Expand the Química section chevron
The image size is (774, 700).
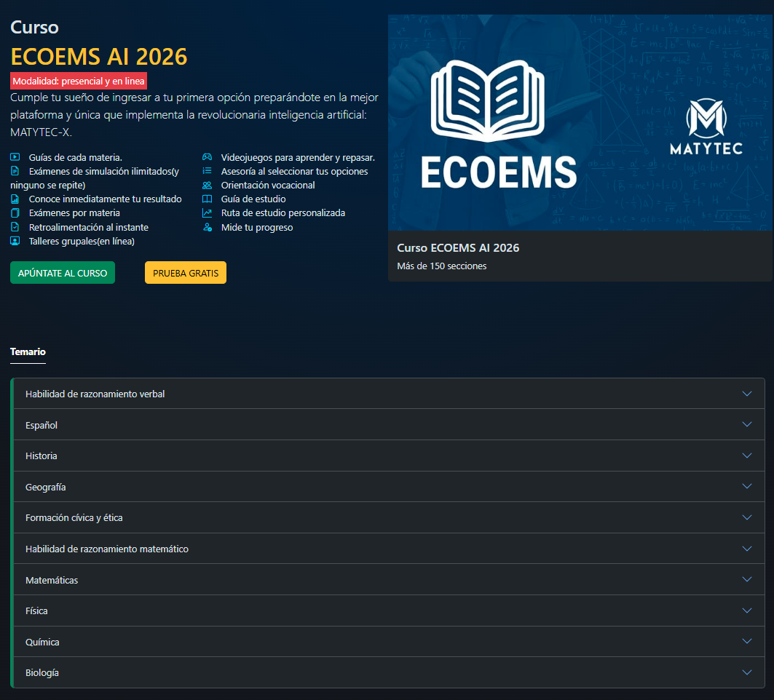(746, 642)
